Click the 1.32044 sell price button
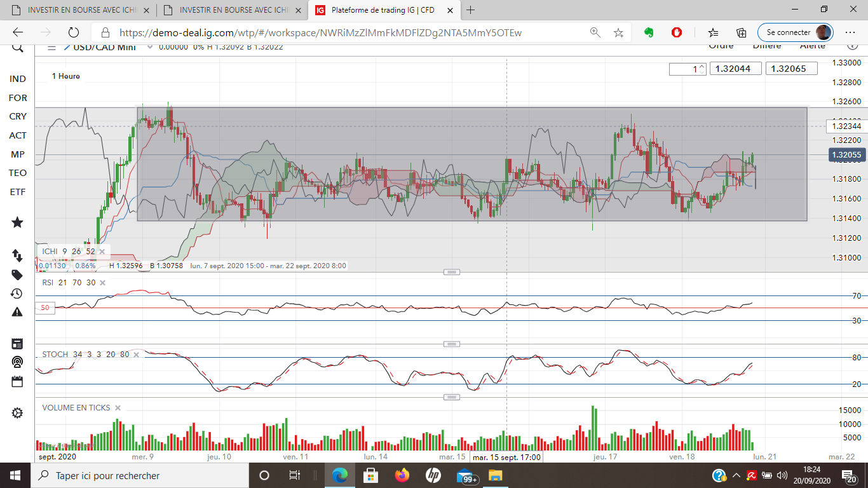This screenshot has height=488, width=868. pos(735,69)
